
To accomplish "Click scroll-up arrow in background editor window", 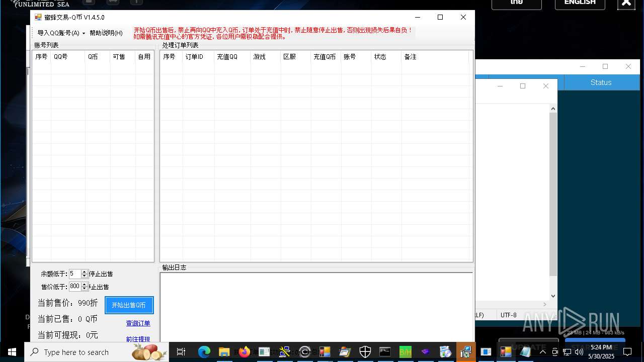I will tap(553, 109).
